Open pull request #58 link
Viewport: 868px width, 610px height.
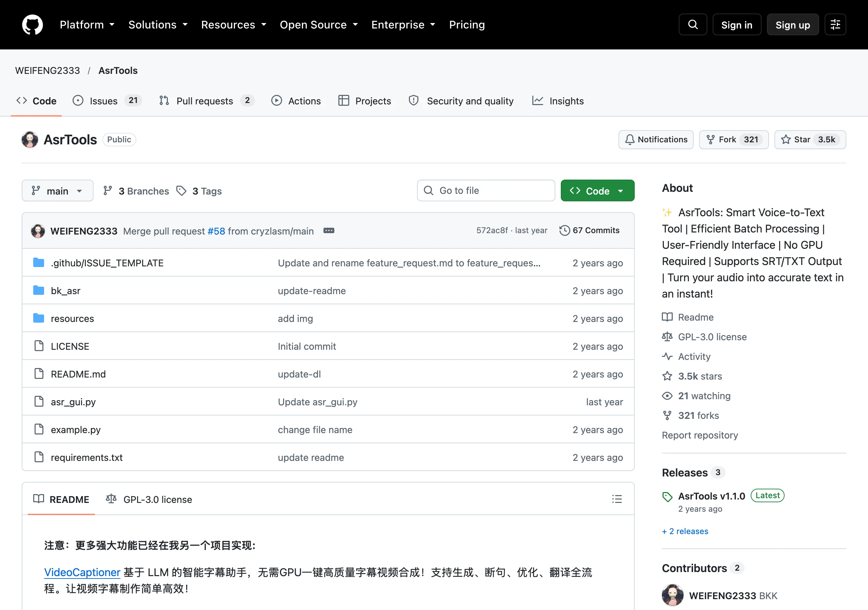[x=216, y=231]
